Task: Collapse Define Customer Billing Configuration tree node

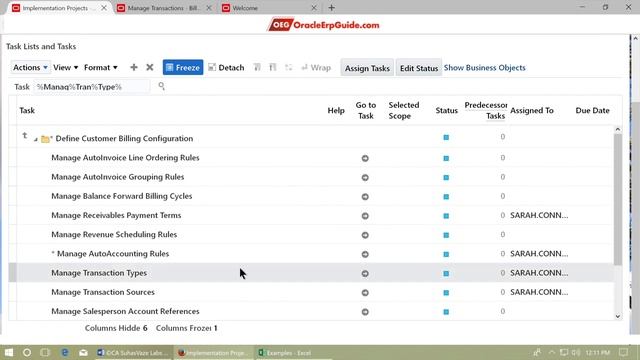Action: tap(36, 140)
